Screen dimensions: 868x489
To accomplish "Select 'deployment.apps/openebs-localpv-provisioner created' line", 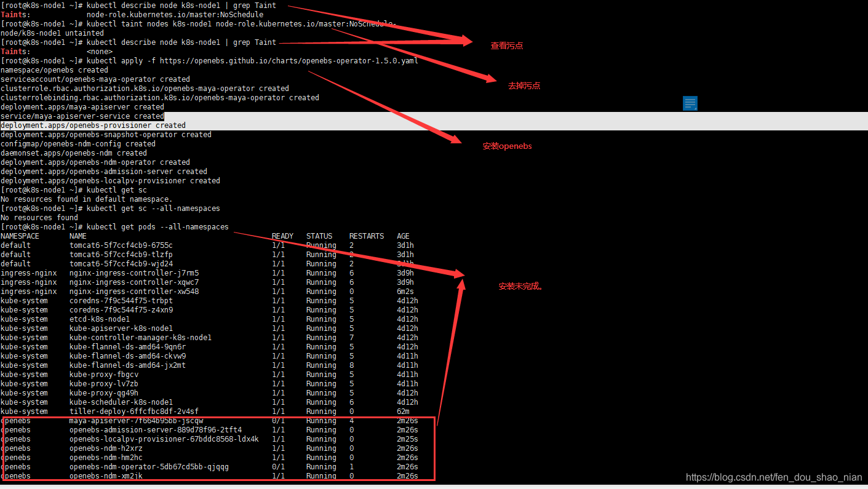I will click(110, 181).
